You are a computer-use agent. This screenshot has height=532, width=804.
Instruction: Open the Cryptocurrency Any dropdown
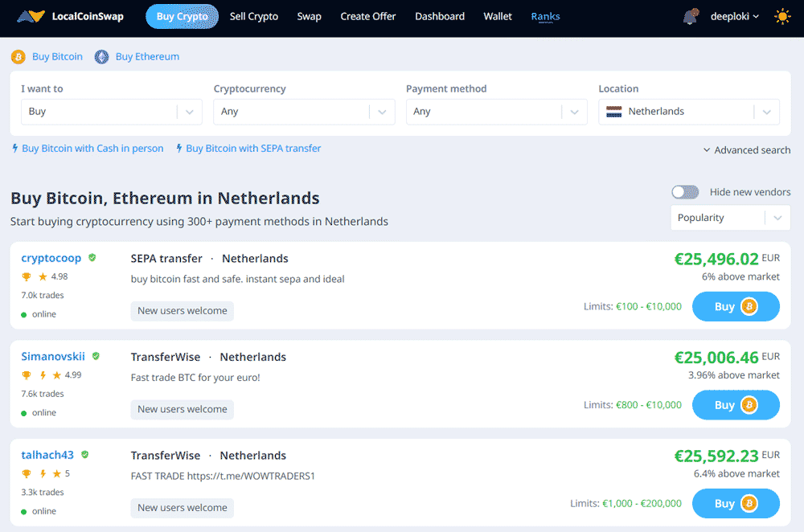click(x=304, y=112)
